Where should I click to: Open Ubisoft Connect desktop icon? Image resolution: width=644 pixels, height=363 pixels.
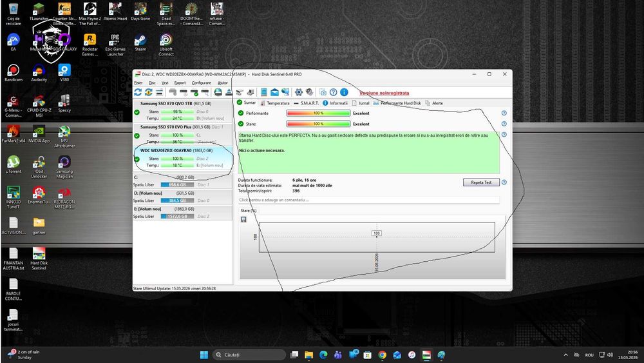166,45
